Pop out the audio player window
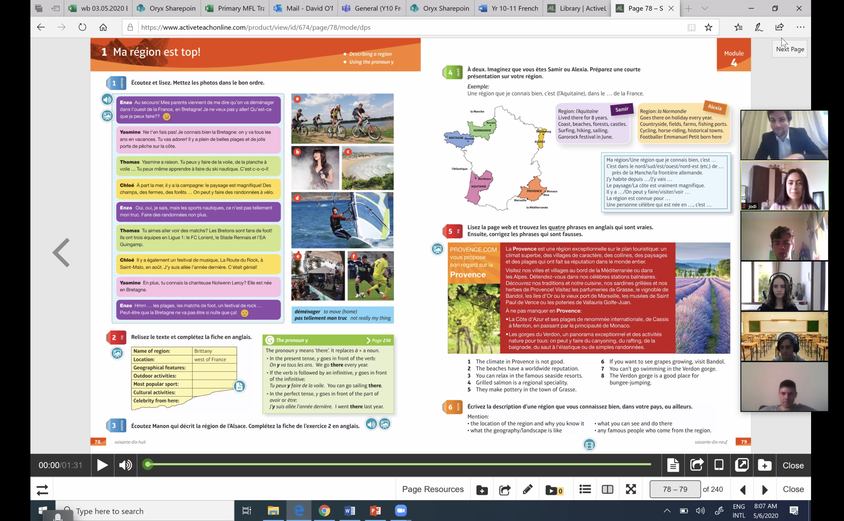844x521 pixels. 741,464
